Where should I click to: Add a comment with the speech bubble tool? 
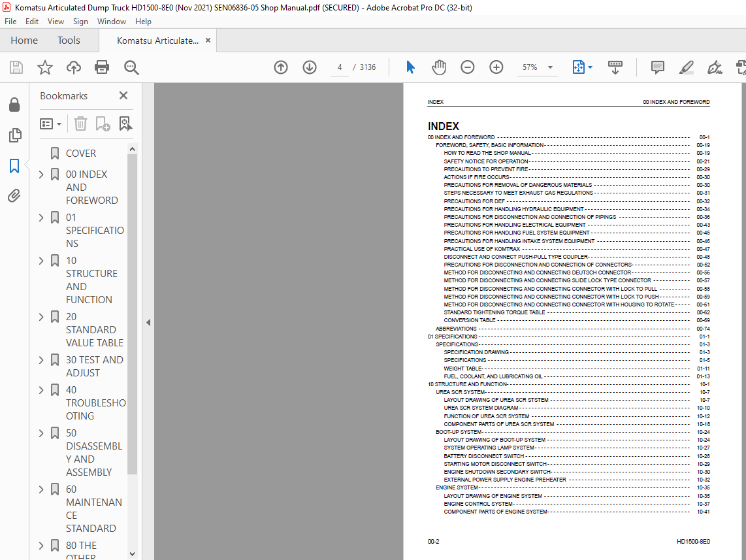click(658, 67)
